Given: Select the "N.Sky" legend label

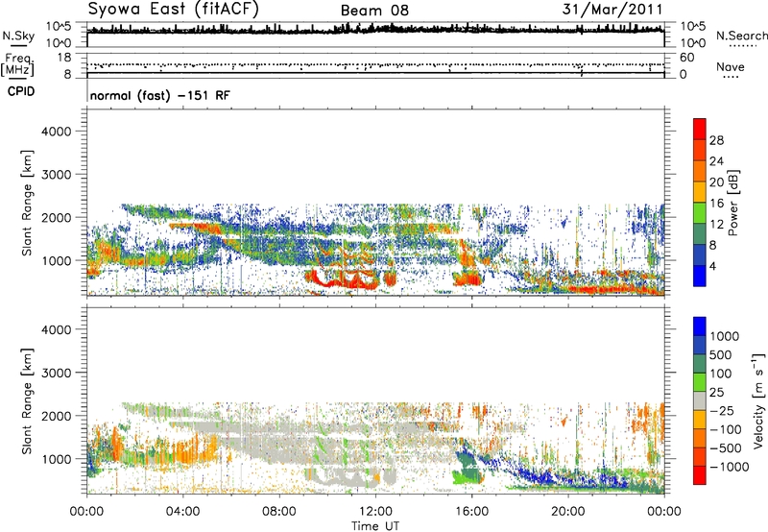Looking at the screenshot, I should click(18, 36).
